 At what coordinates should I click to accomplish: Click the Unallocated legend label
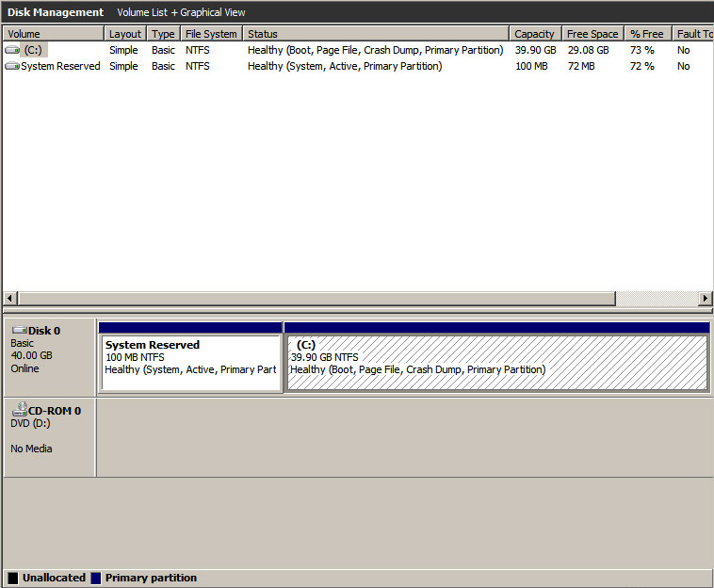click(x=55, y=578)
